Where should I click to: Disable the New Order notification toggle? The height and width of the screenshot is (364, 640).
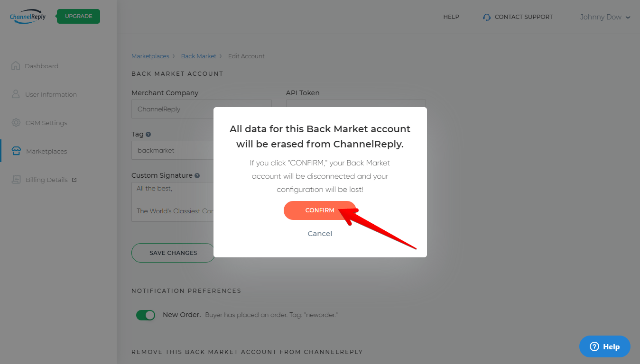[146, 315]
